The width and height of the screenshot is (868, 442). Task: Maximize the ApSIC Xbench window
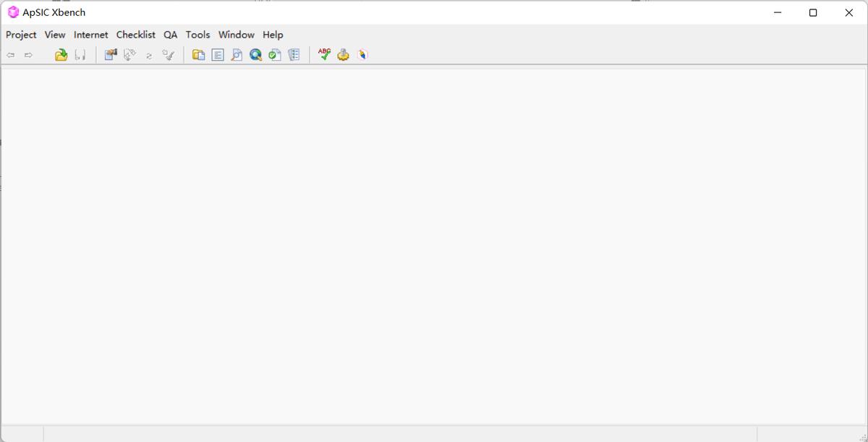pos(813,12)
